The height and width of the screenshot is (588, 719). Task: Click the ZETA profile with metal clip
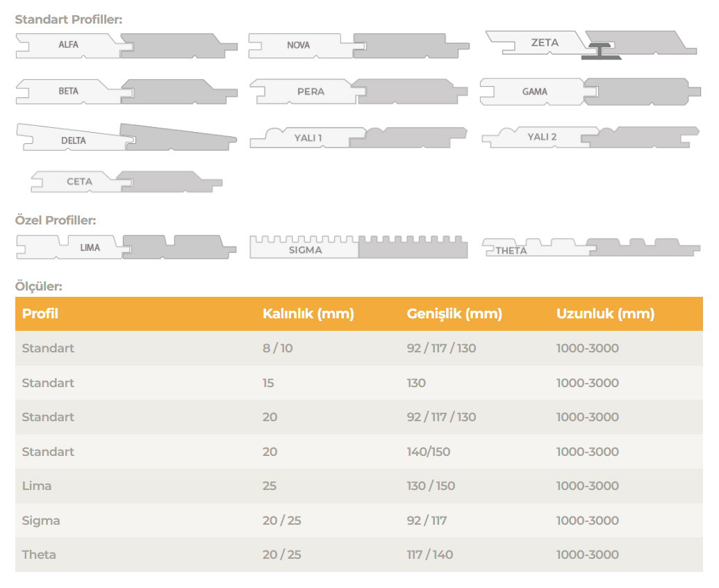[590, 44]
